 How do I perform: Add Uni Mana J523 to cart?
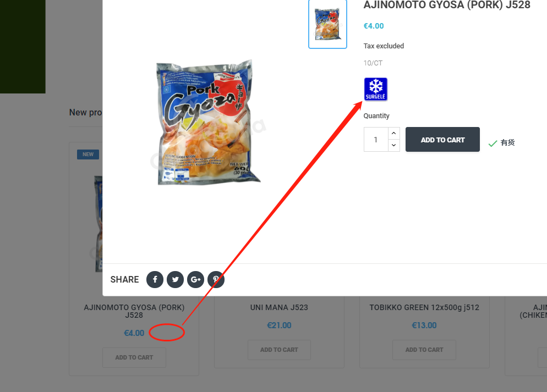[279, 350]
